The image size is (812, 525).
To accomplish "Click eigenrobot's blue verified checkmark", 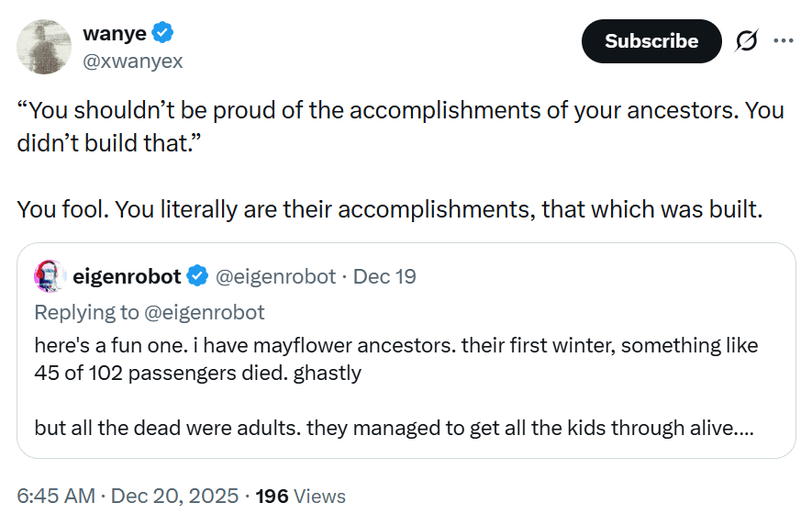I will 196,276.
